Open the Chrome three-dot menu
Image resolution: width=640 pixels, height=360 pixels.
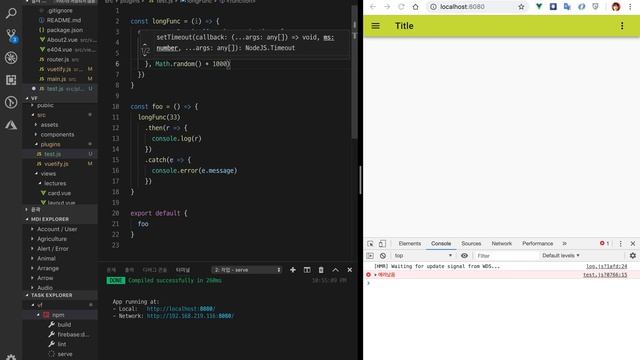point(630,7)
